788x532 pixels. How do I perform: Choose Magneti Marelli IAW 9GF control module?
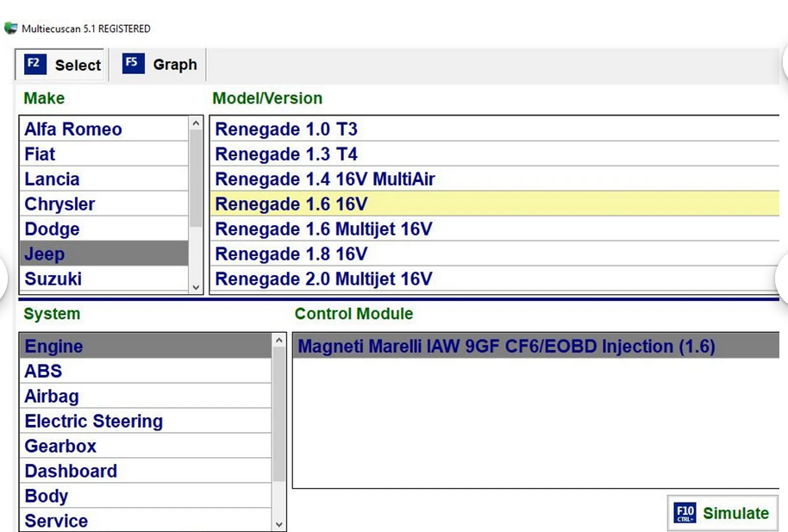pyautogui.click(x=536, y=346)
